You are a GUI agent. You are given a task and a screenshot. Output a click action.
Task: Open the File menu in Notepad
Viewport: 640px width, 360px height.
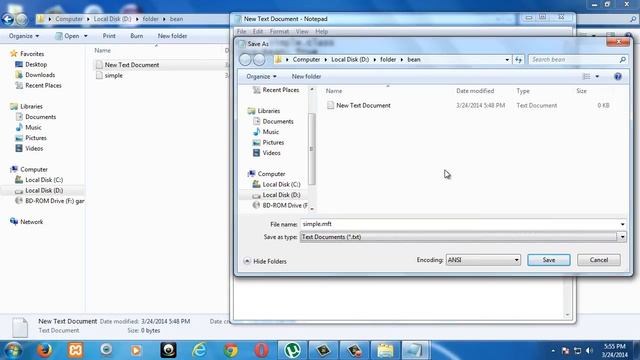tap(242, 31)
